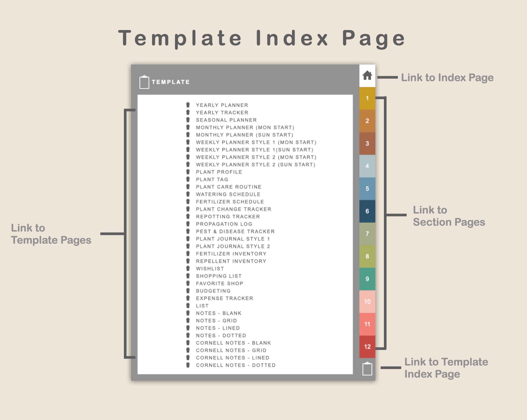Select Cornell Notes - Lined link

point(232,358)
